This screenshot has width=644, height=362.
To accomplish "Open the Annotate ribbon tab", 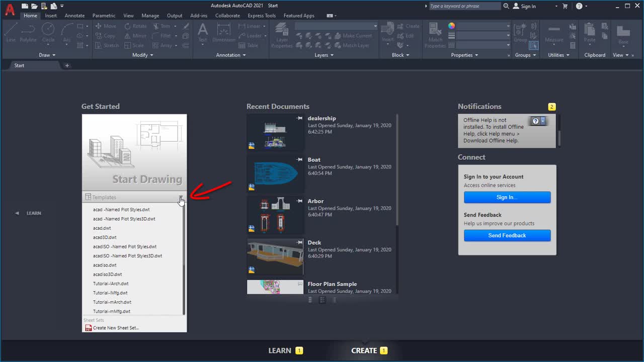I will point(74,16).
